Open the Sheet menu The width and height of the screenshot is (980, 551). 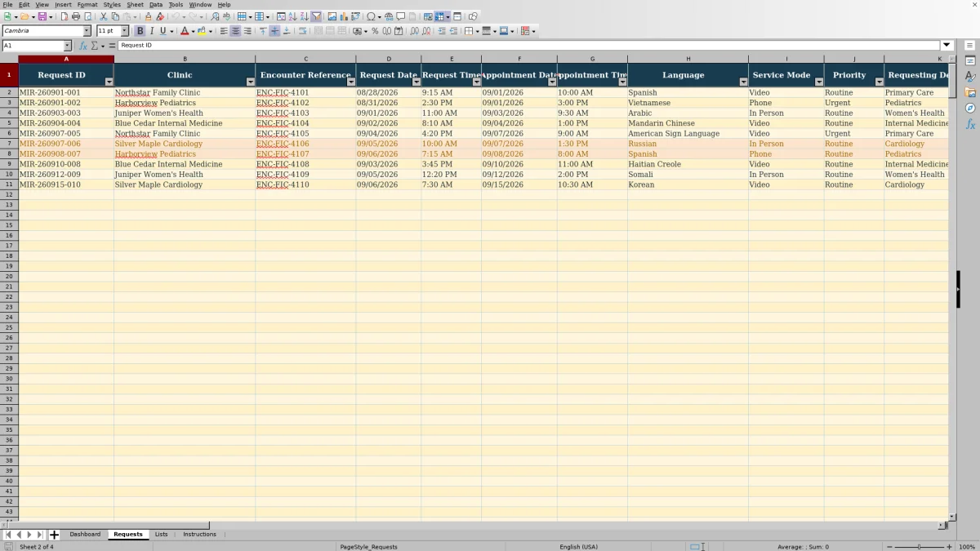pos(135,5)
